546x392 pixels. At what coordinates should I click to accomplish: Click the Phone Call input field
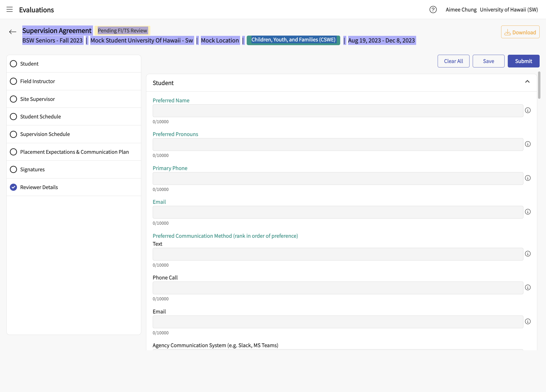click(x=338, y=288)
